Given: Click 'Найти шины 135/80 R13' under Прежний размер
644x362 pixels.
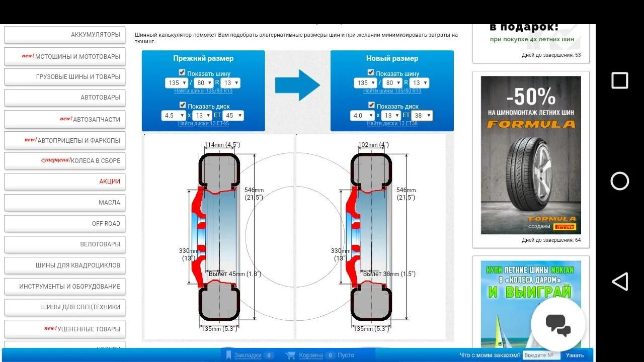Looking at the screenshot, I should (203, 91).
